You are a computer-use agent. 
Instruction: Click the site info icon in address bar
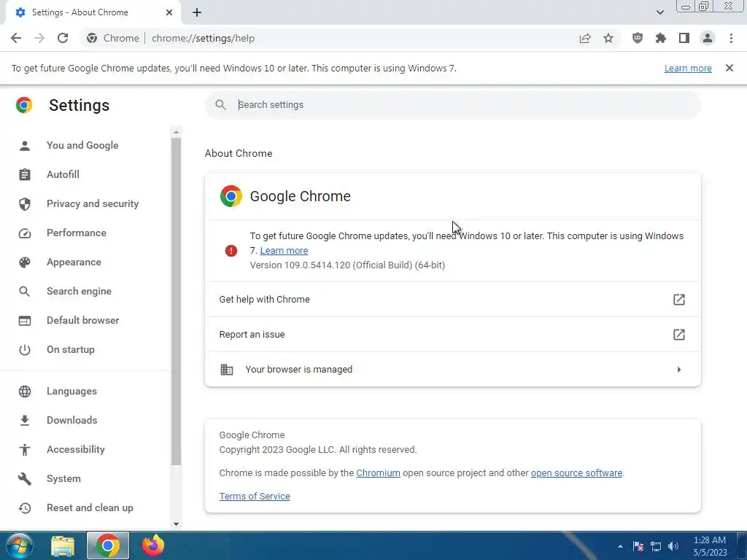(x=92, y=38)
